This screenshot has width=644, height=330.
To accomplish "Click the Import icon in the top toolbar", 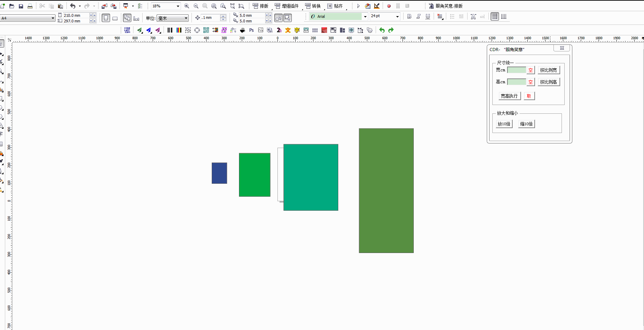I will 104,6.
